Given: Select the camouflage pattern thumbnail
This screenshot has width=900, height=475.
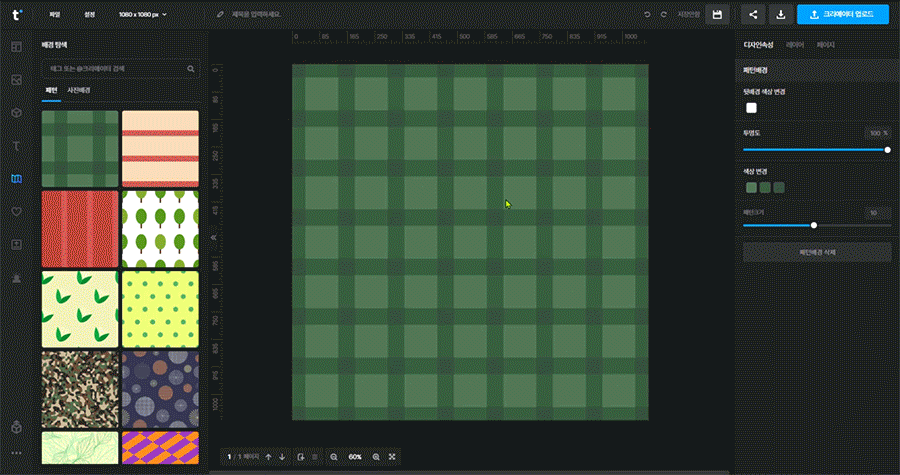Looking at the screenshot, I should [x=80, y=389].
